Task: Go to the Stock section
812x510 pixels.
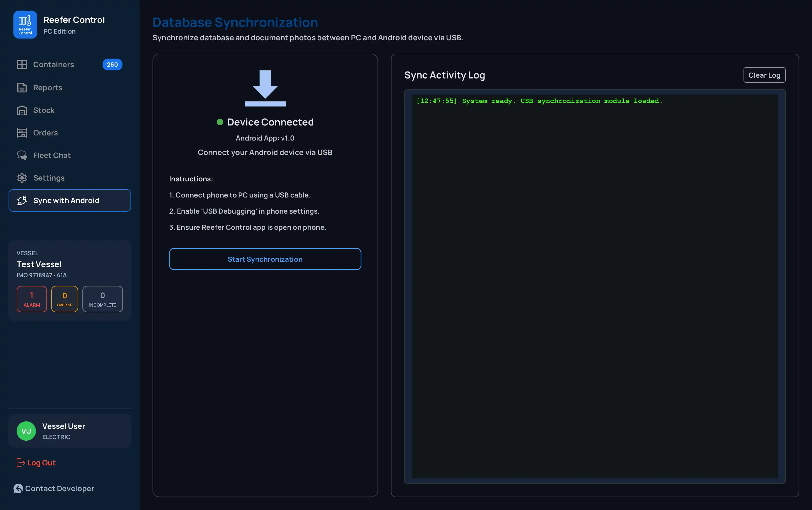Action: pyautogui.click(x=70, y=110)
